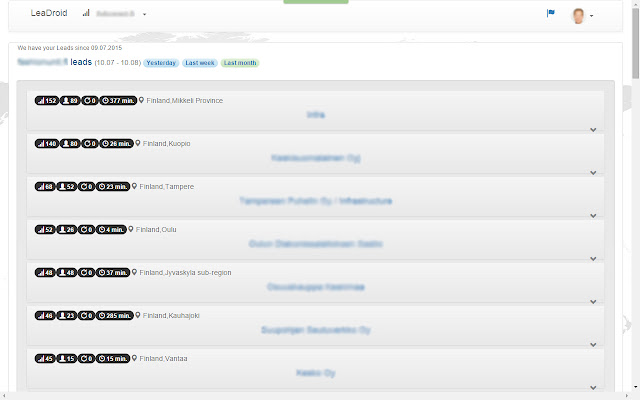Screen dimensions: 640x400
Task: Click the vertical scrollbar thumb
Action: point(636,43)
